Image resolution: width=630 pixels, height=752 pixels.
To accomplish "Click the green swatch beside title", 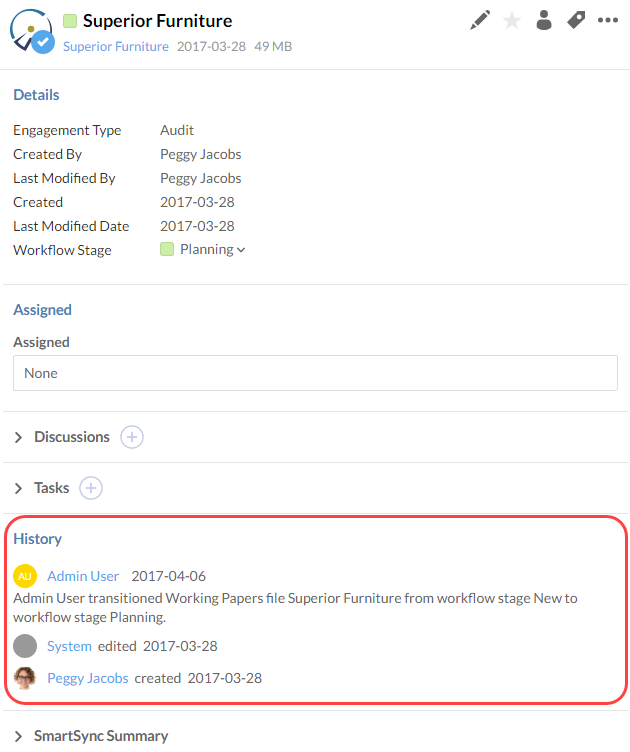I will pos(70,21).
